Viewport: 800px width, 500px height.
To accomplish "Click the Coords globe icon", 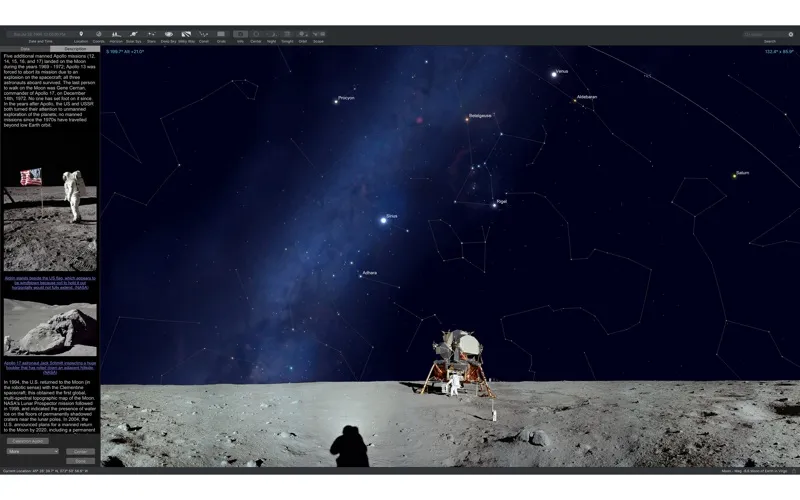I will [x=98, y=34].
